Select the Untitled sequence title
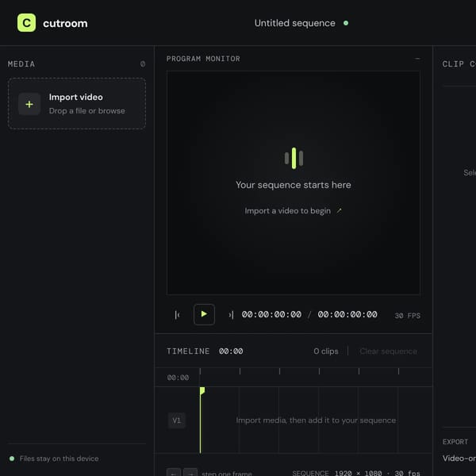 (x=295, y=23)
